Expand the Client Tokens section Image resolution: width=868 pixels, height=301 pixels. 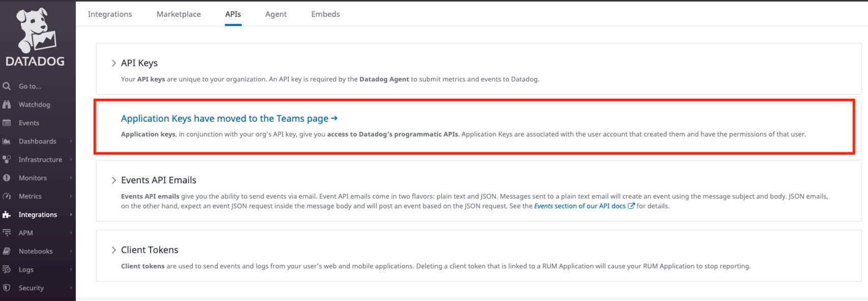point(114,250)
